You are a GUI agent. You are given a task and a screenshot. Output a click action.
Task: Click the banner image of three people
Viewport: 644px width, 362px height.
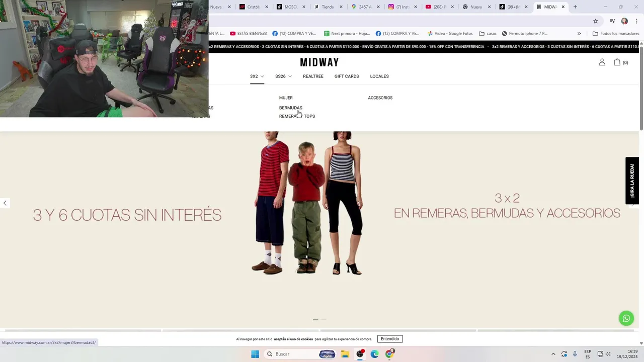307,203
